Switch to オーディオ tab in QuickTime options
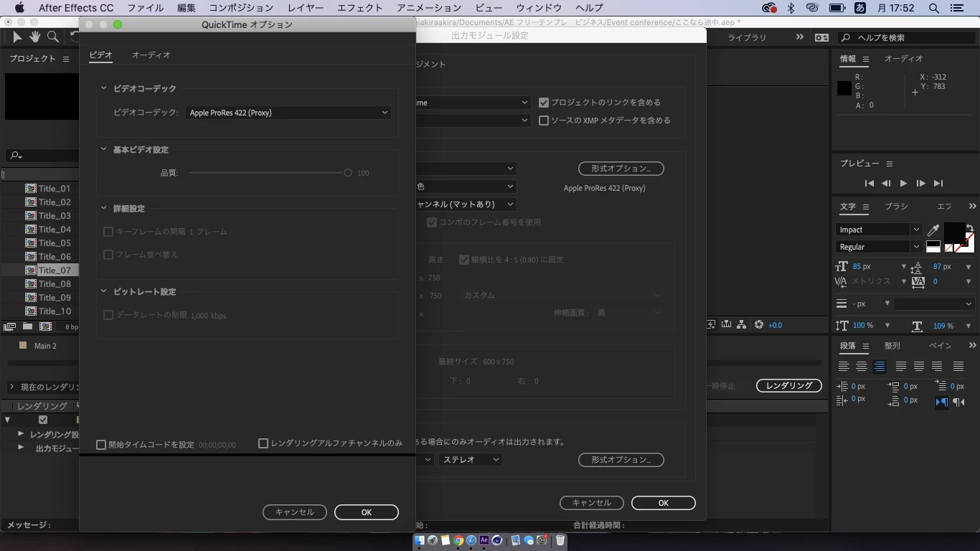Image resolution: width=980 pixels, height=551 pixels. click(151, 55)
